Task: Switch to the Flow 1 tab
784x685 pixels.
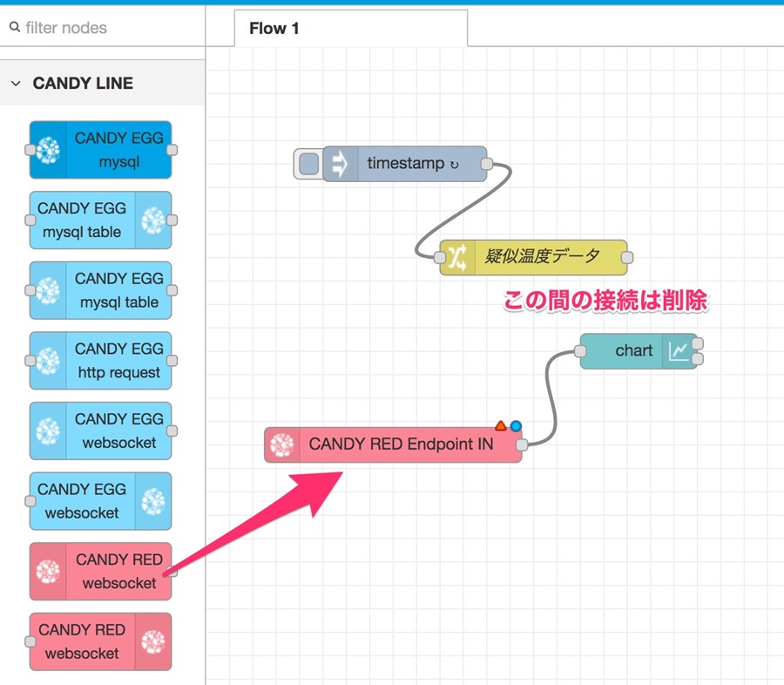Action: (351, 29)
